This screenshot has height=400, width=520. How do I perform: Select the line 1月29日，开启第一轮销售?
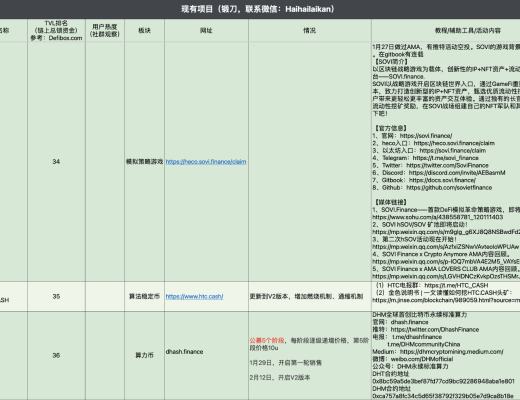[285, 363]
